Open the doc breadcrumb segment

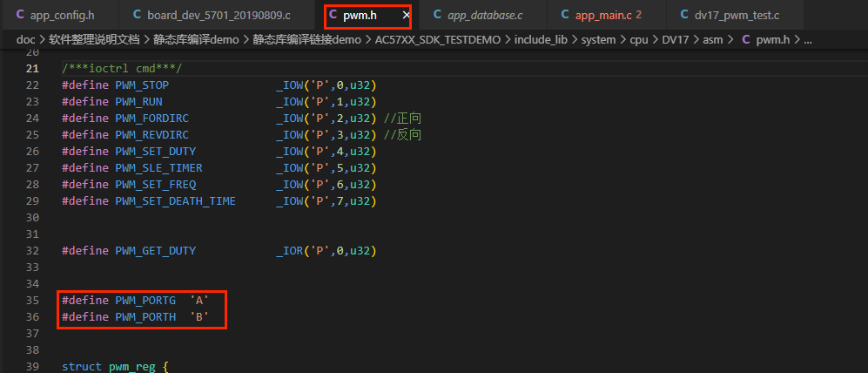point(26,40)
